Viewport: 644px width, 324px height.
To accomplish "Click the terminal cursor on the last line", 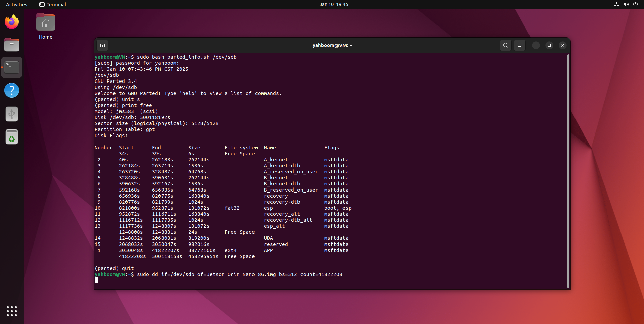I will (96, 280).
